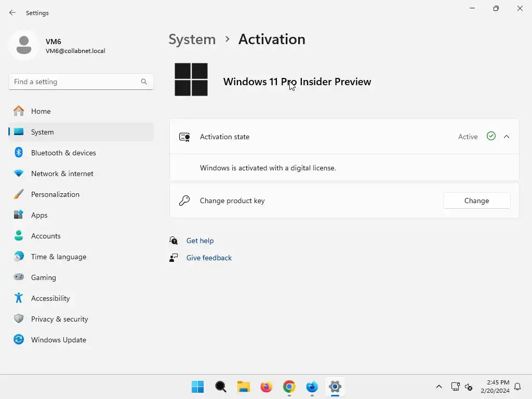Open Windows Update page
532x399 pixels.
click(81, 340)
